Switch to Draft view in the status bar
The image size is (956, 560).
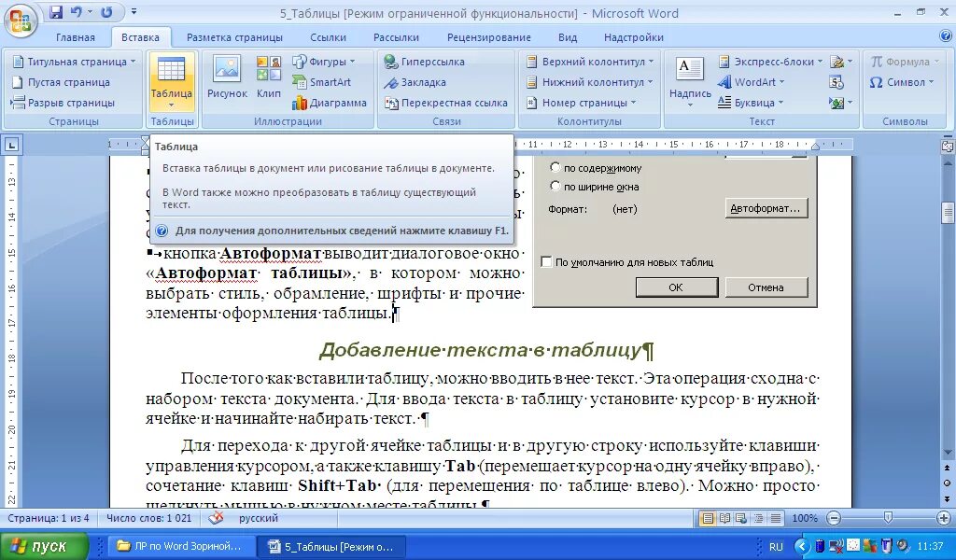click(775, 519)
